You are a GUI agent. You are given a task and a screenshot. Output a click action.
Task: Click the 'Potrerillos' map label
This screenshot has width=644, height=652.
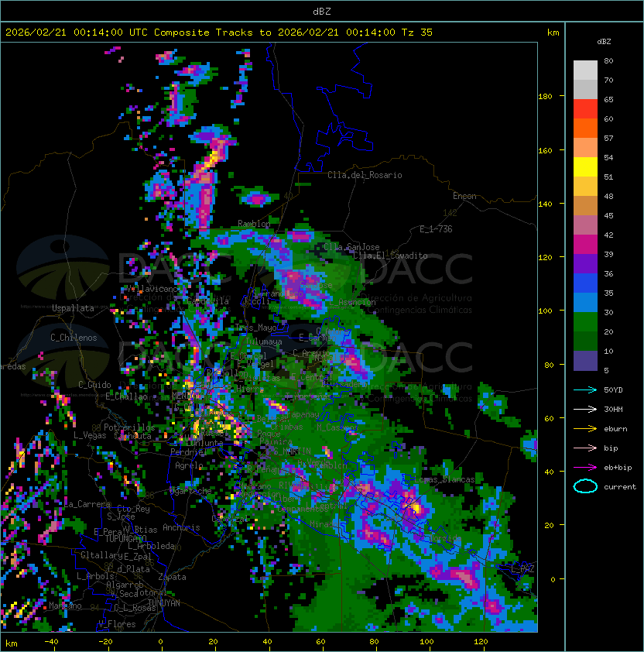[129, 427]
